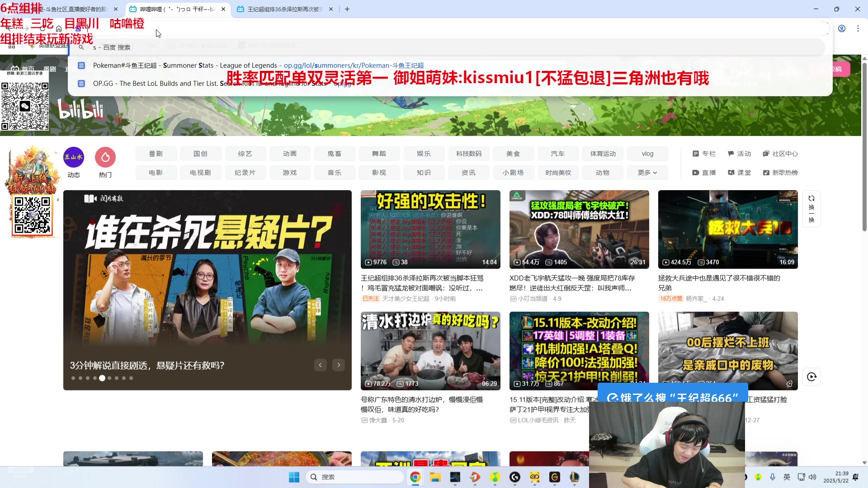Close the 哔哩哔哩 browser tab
Screen dimensions: 868x488
tap(223, 9)
